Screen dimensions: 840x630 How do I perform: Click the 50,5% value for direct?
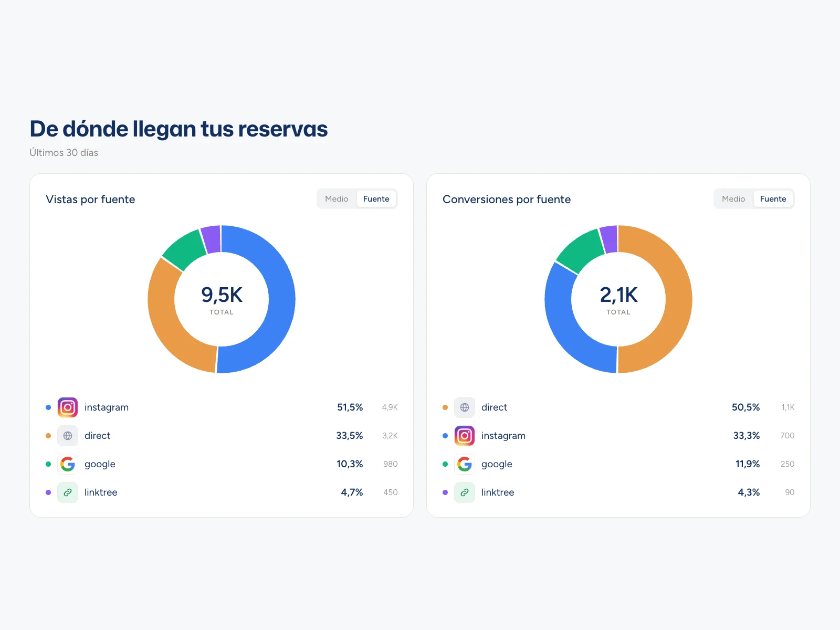pyautogui.click(x=746, y=407)
